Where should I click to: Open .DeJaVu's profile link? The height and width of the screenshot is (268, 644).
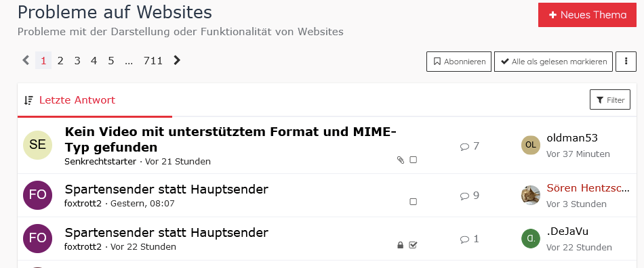pos(567,231)
